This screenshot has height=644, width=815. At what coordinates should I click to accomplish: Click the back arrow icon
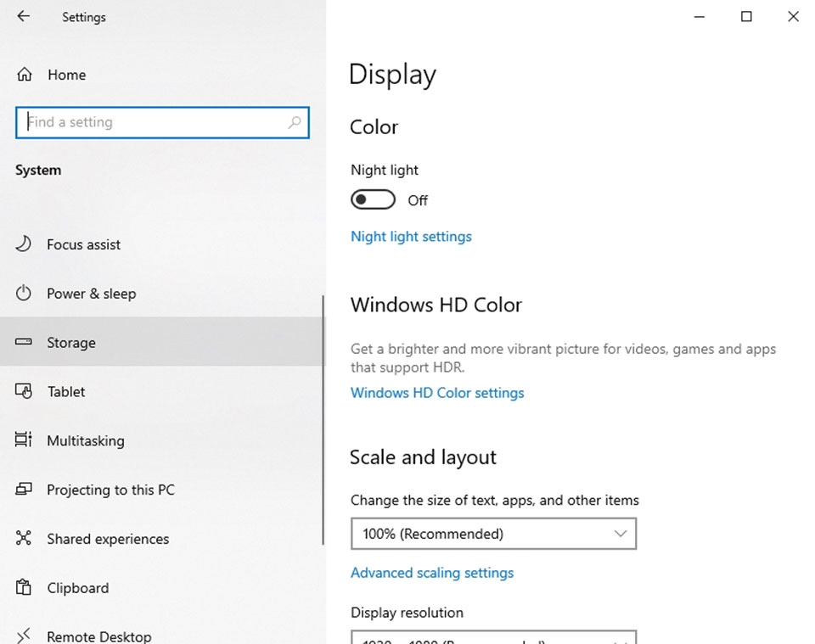click(23, 16)
